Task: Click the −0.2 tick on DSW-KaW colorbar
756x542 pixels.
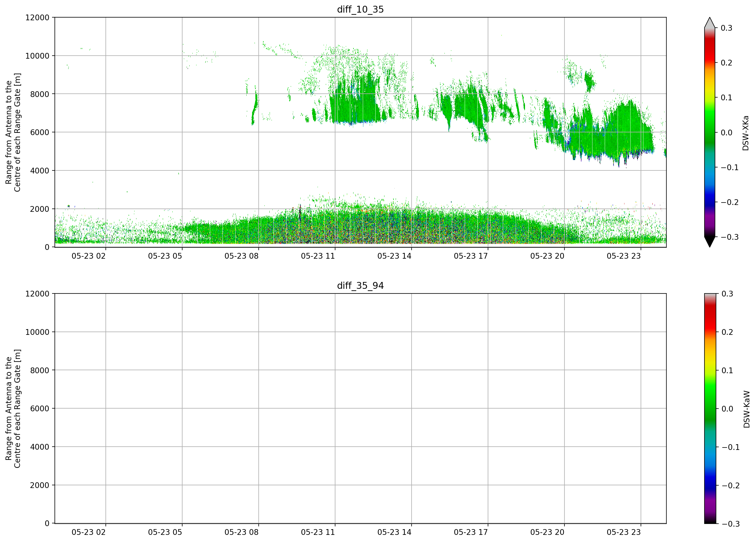Action: pos(730,485)
